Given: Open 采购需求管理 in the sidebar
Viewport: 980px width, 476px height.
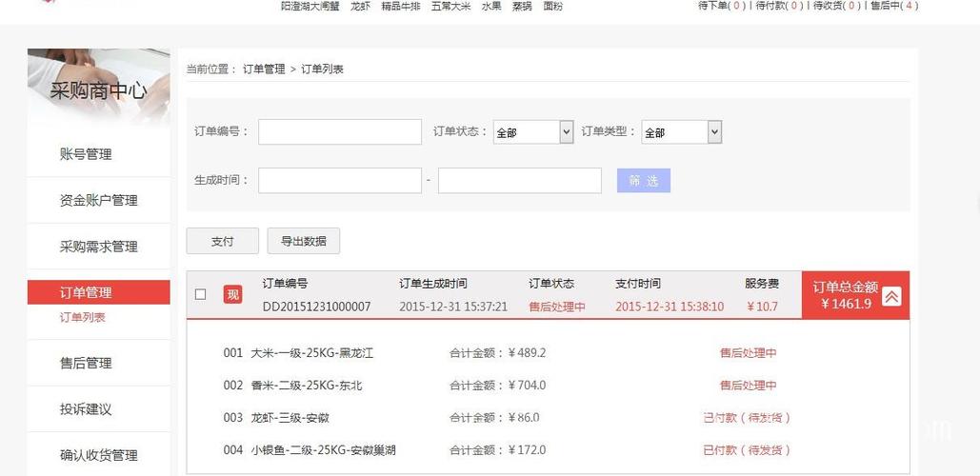Looking at the screenshot, I should click(99, 247).
